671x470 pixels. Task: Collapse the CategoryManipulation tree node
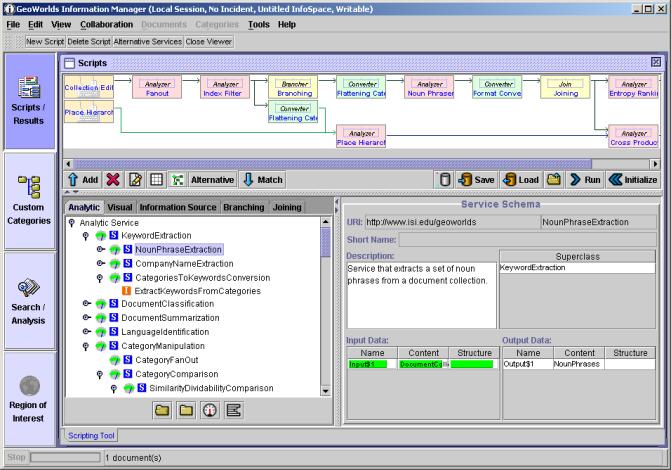tap(86, 346)
